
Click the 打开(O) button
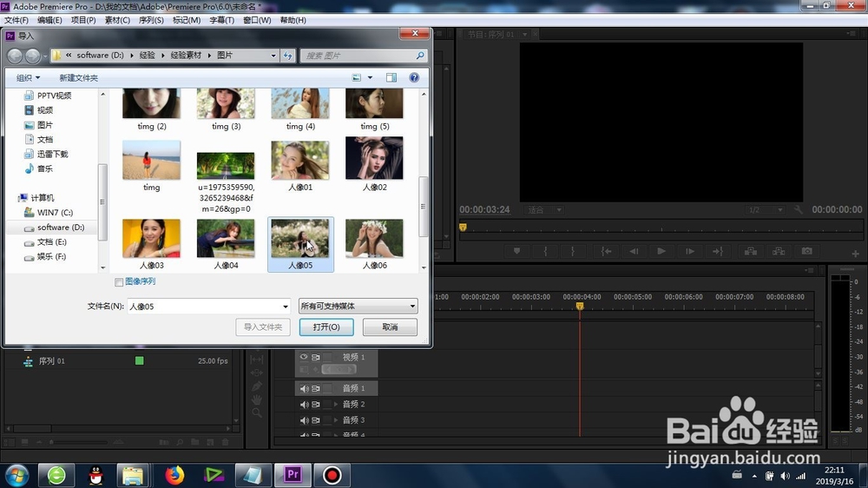click(x=326, y=326)
